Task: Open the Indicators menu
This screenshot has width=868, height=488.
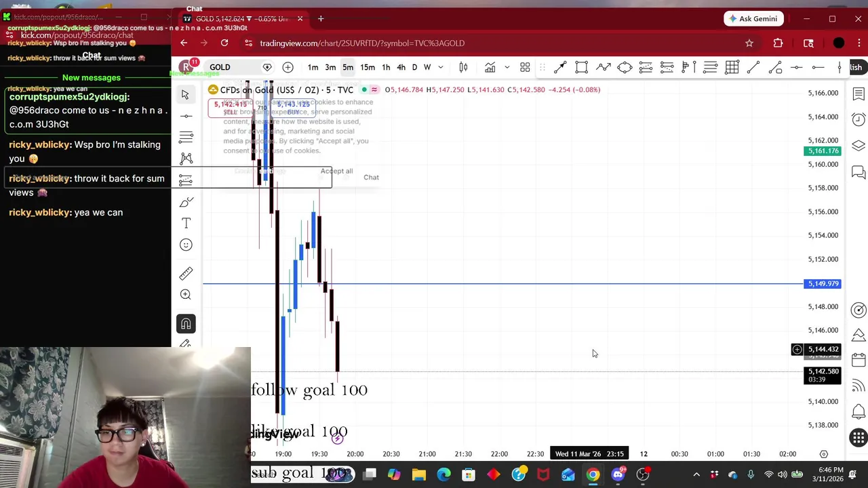Action: click(490, 67)
